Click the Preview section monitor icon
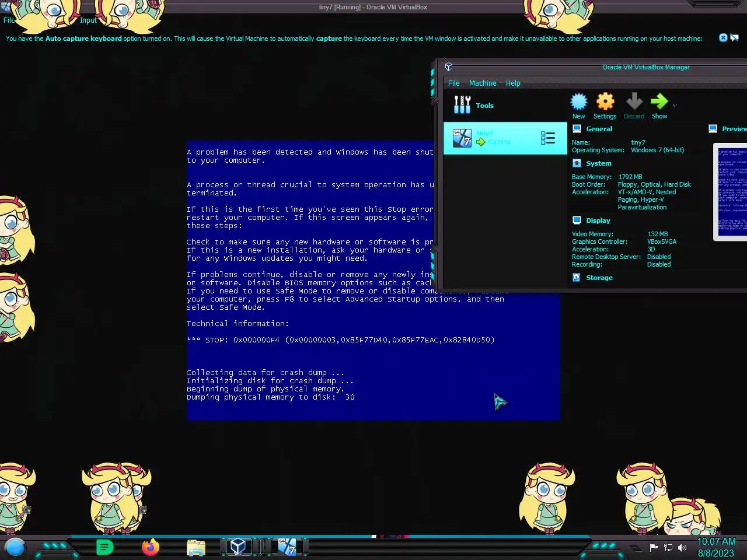 point(713,129)
